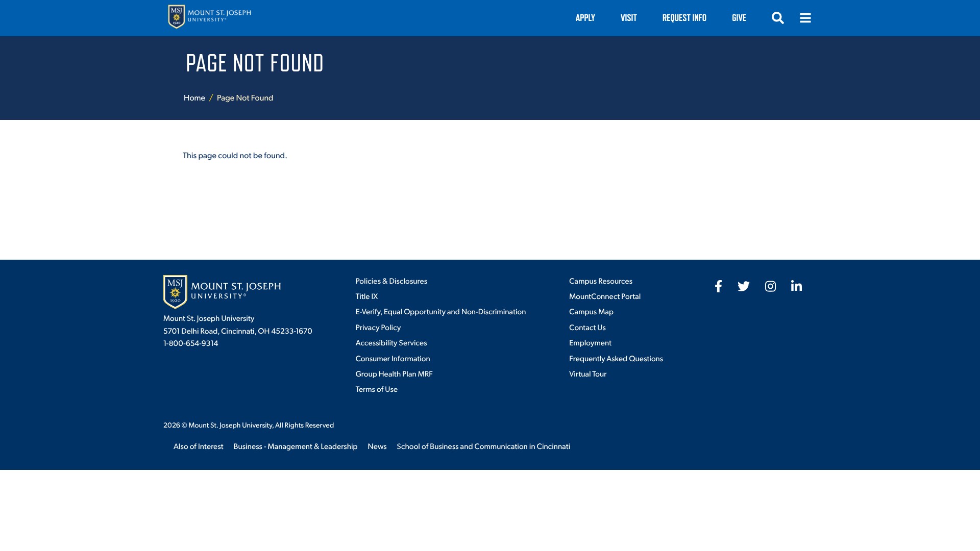Open Campus Resources link
This screenshot has width=980, height=551.
[600, 281]
